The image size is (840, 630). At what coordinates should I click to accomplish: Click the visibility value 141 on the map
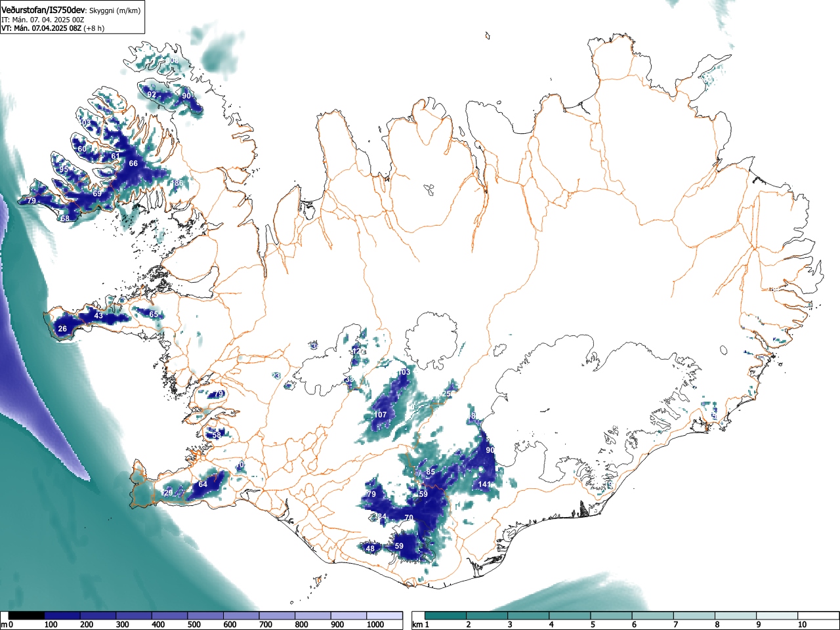point(484,484)
